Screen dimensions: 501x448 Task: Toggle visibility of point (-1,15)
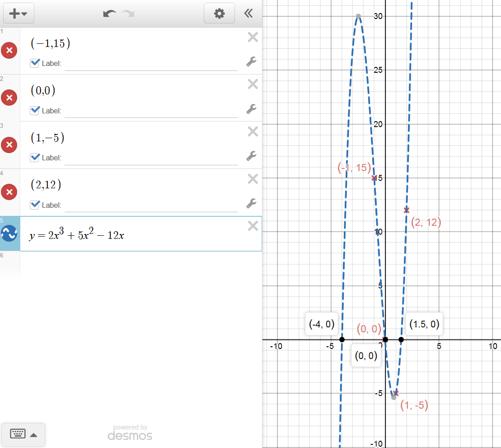pyautogui.click(x=9, y=50)
